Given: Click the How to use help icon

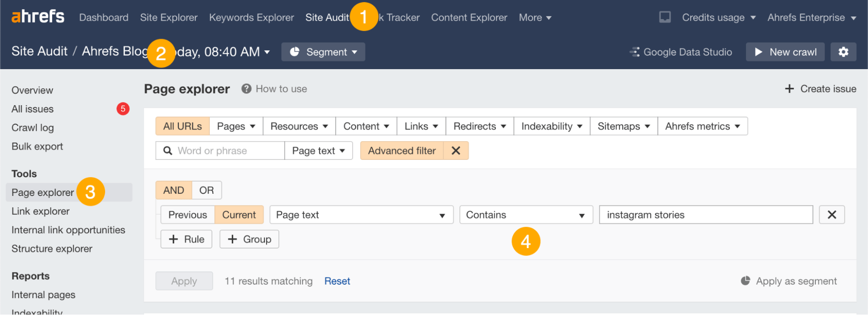Looking at the screenshot, I should pos(246,89).
